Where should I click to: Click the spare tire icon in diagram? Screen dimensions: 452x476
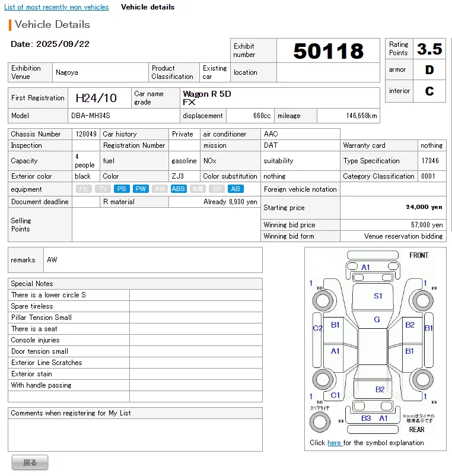pos(320,422)
